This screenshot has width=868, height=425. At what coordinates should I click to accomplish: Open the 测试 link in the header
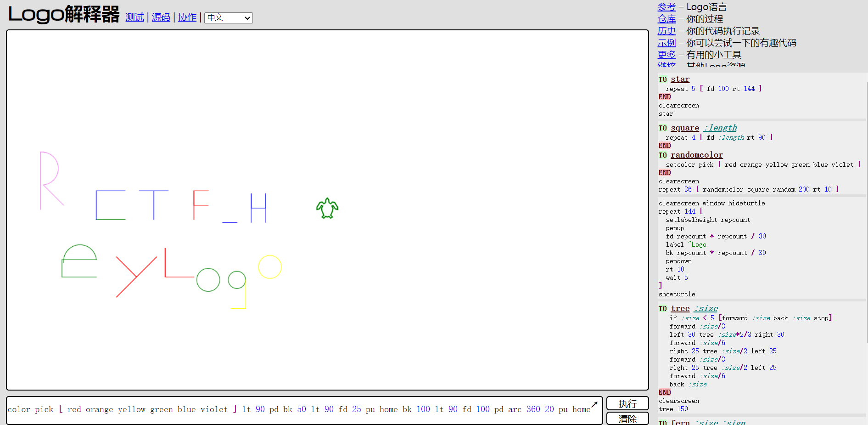point(134,17)
